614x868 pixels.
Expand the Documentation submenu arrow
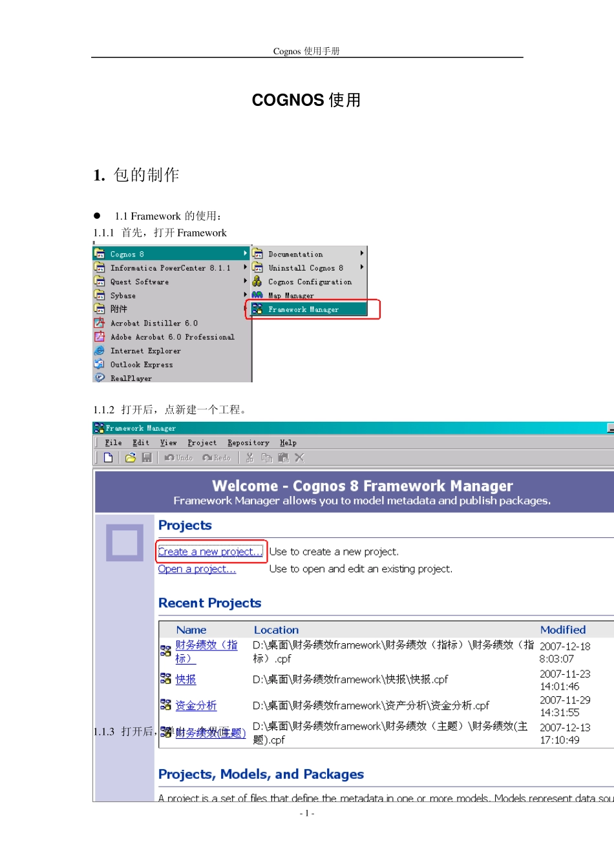(362, 253)
